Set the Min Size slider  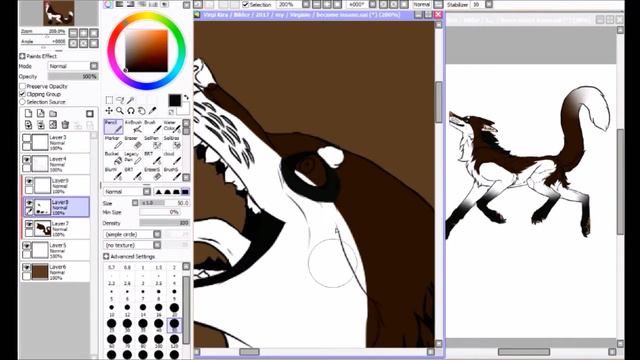160,212
